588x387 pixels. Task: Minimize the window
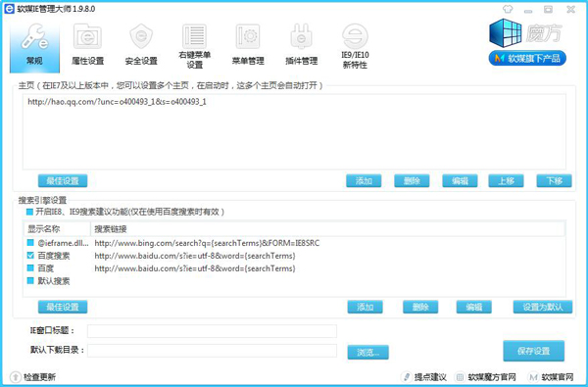coord(528,10)
